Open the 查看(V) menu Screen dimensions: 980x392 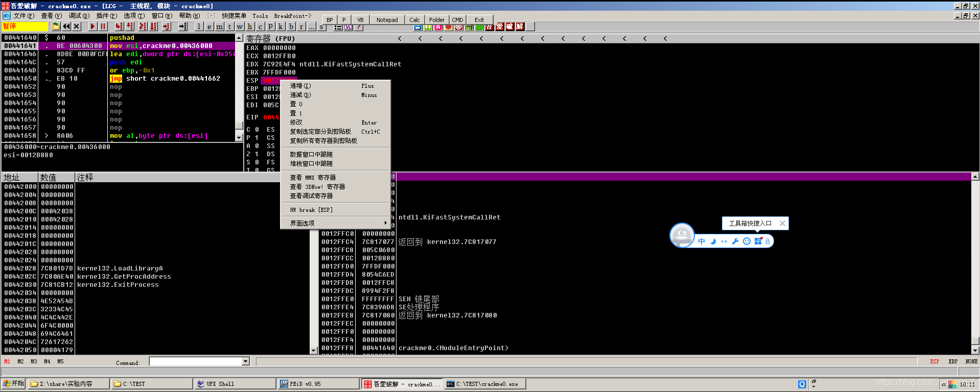tap(51, 16)
